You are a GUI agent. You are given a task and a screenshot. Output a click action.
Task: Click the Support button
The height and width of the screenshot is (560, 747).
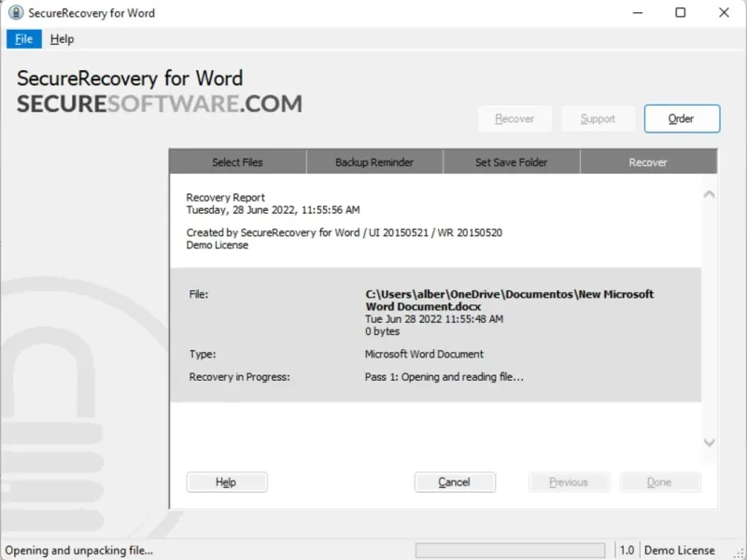598,119
